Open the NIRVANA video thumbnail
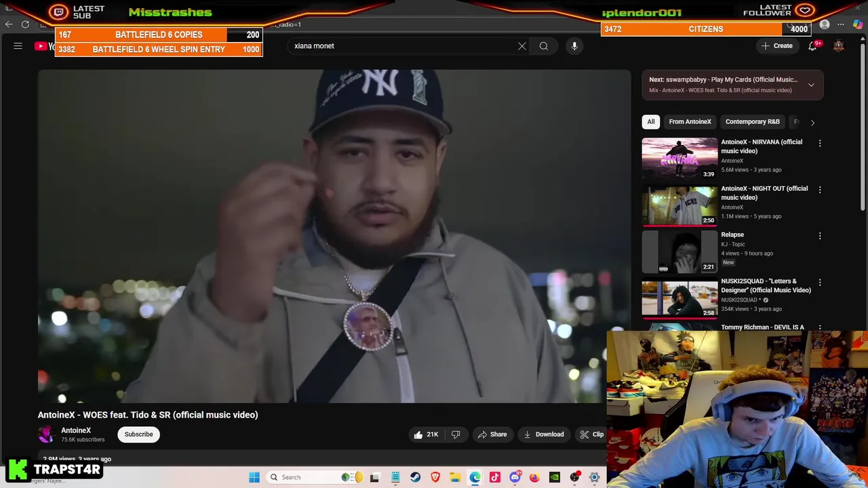 [679, 158]
